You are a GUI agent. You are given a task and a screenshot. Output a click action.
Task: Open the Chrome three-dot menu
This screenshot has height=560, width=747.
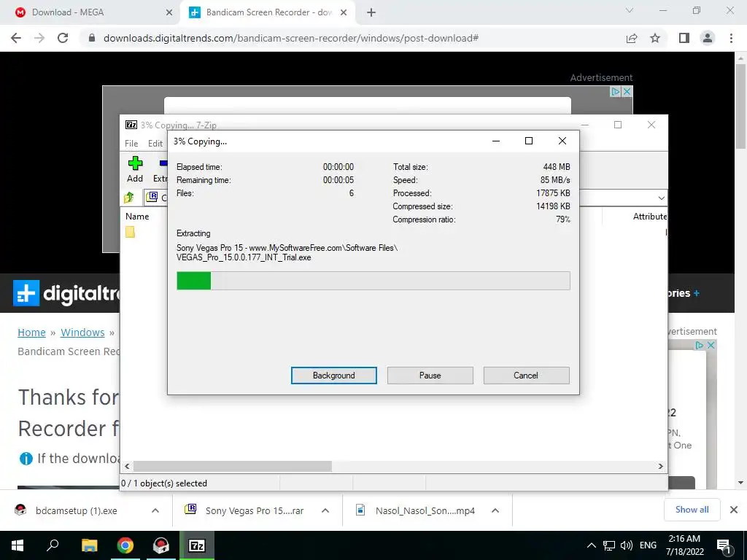(x=731, y=38)
